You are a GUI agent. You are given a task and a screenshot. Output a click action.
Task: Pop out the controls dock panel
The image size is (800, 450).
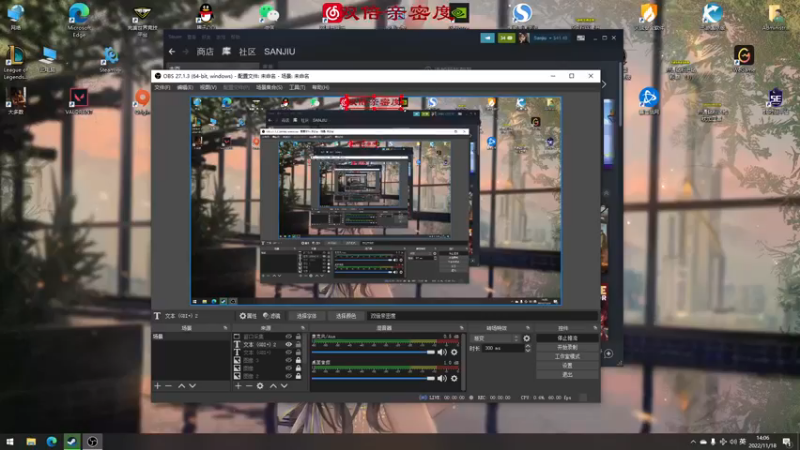(x=595, y=328)
